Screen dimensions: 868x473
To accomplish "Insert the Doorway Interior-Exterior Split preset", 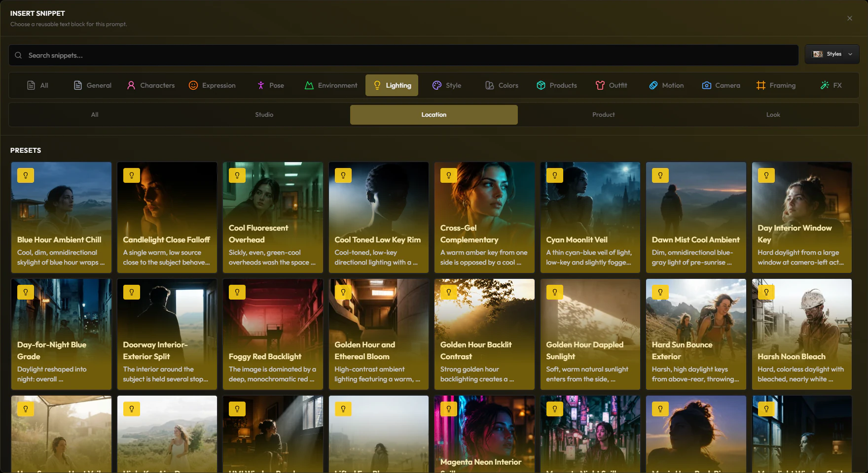I will [167, 334].
